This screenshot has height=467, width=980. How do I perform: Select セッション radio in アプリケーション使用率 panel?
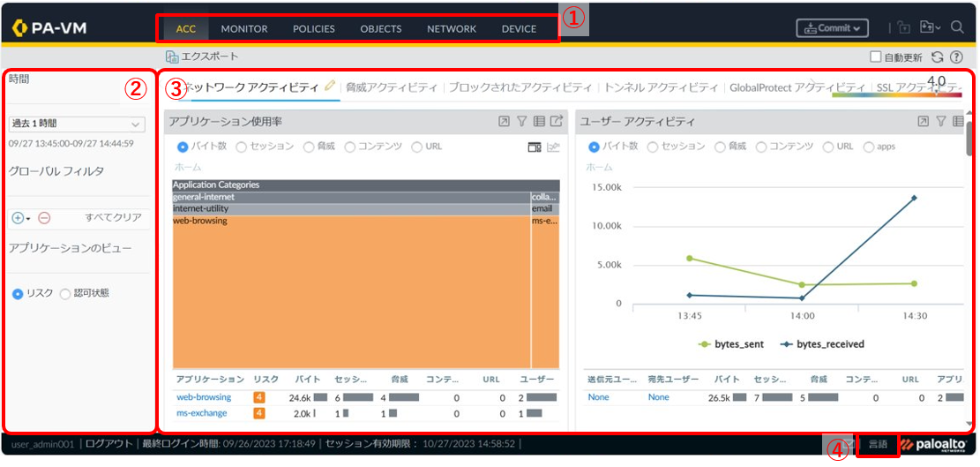click(x=241, y=147)
